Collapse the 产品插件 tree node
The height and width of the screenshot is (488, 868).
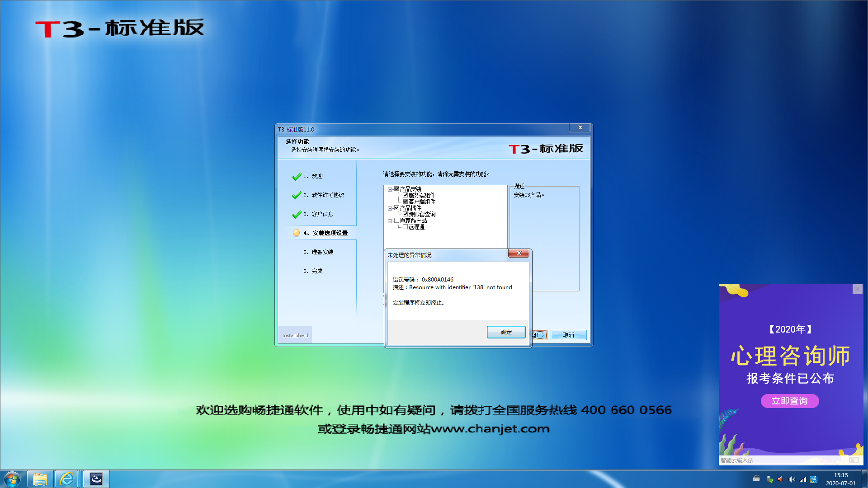[x=390, y=208]
